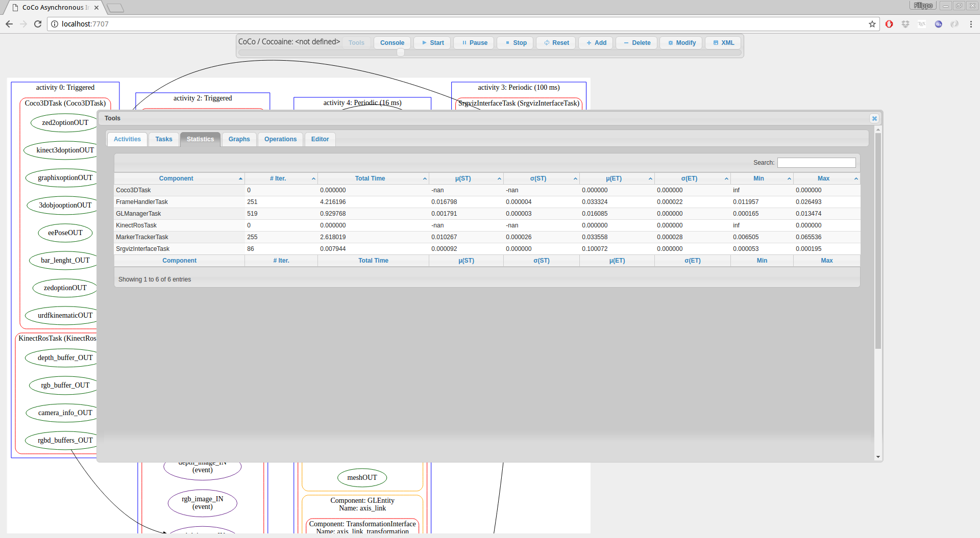Screen dimensions: 980x538
Task: Open the Console button
Action: [392, 43]
